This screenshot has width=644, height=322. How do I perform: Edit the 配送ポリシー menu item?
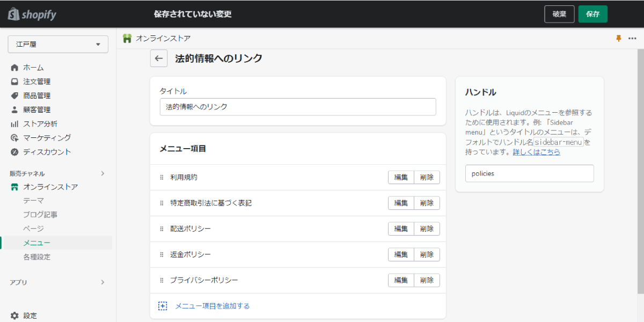pos(401,229)
